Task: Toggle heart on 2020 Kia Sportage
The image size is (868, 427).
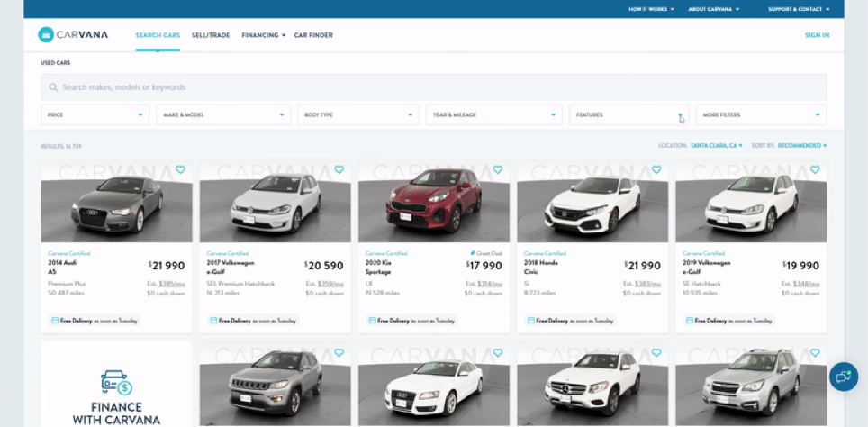Action: (x=497, y=169)
